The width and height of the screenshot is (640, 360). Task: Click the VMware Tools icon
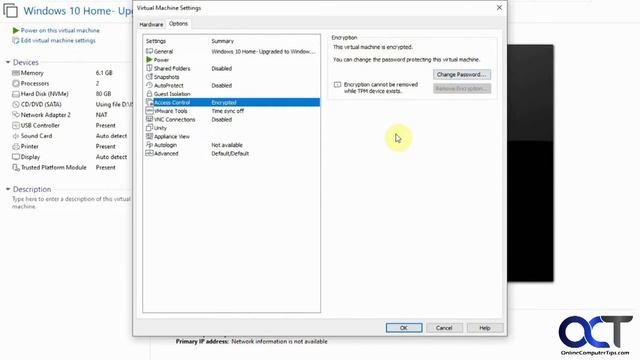[x=149, y=111]
